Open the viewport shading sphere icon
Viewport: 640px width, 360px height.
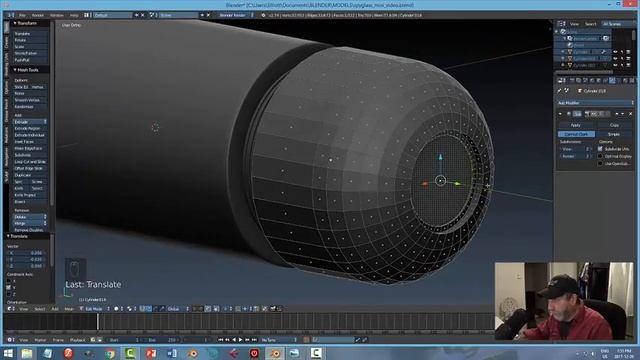pos(117,309)
